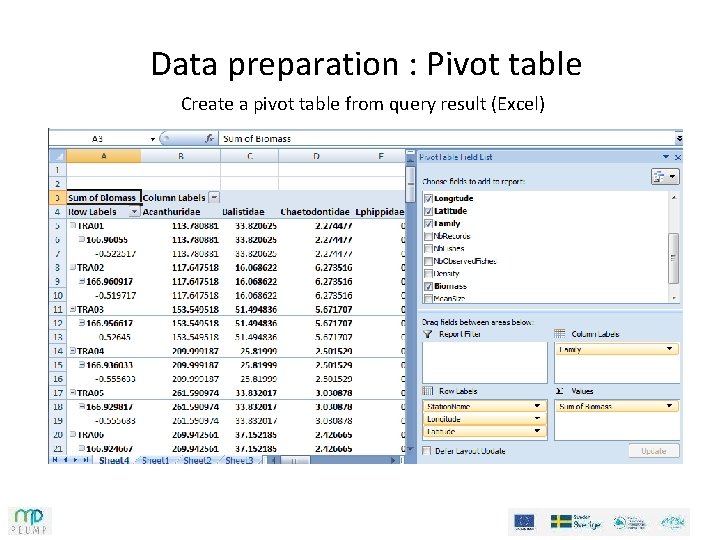Image resolution: width=720 pixels, height=540 pixels.
Task: Select the Ephippidae column header cell
Action: tap(380, 212)
